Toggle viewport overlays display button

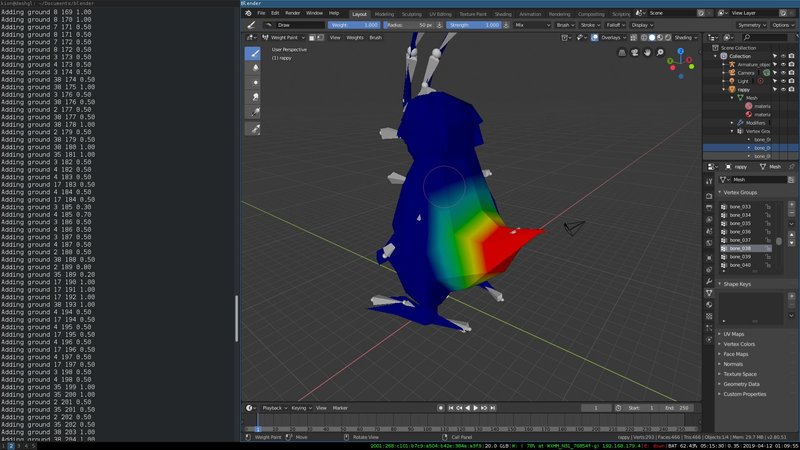(594, 38)
